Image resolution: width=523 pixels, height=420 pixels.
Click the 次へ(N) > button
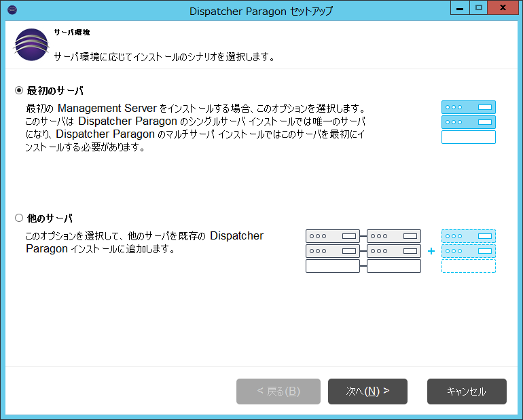tap(367, 391)
